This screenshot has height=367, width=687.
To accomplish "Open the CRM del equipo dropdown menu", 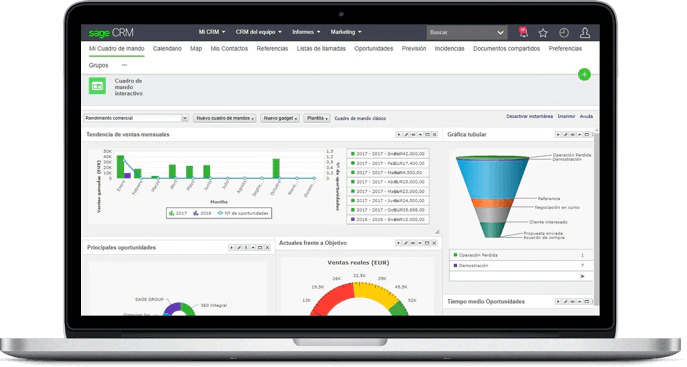I will coord(259,32).
